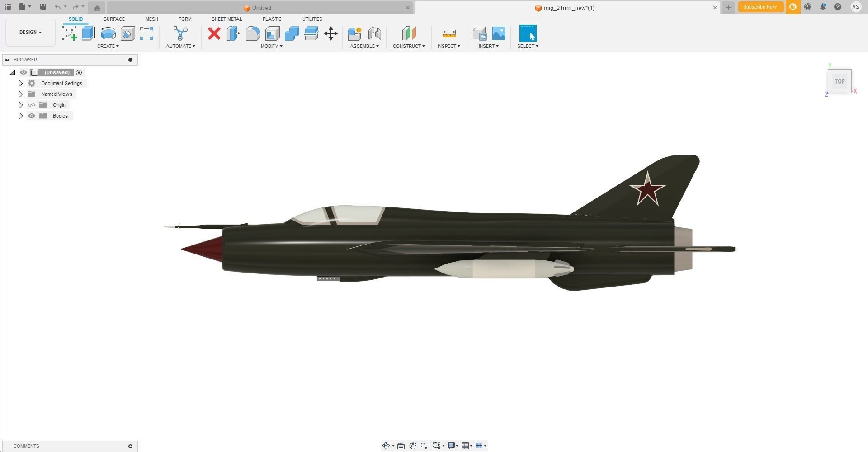Switch to the SURFACE tab
Screen dimensions: 868x452
point(114,19)
